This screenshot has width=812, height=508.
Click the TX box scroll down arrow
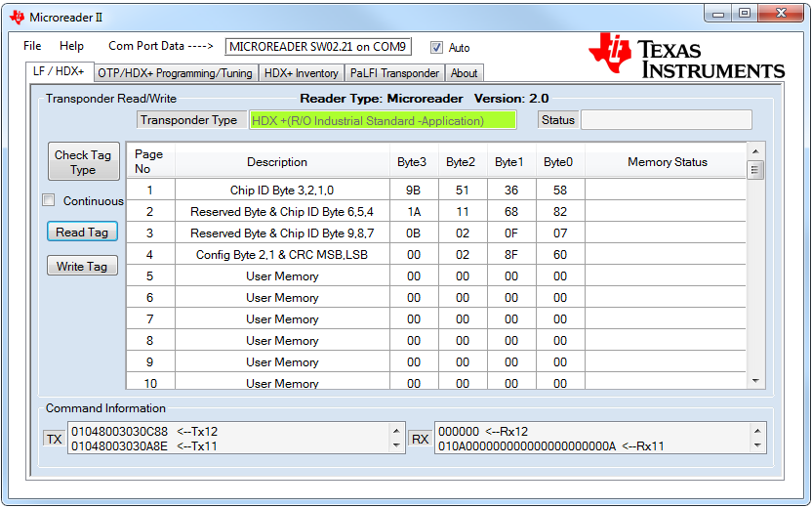click(396, 444)
